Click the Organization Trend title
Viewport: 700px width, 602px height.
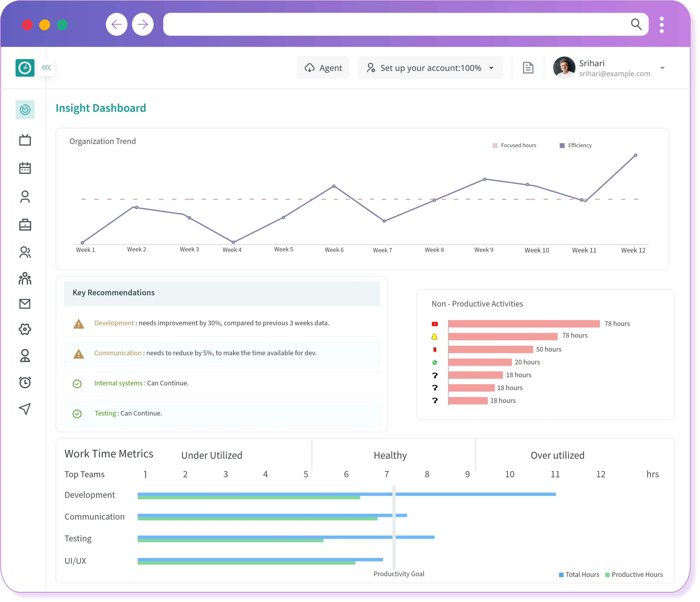pyautogui.click(x=102, y=141)
